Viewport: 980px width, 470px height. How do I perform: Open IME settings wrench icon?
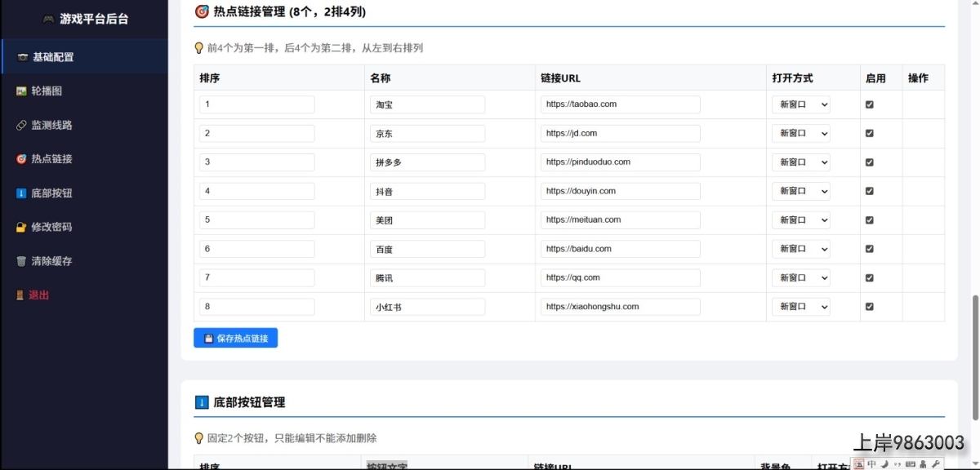(x=935, y=463)
